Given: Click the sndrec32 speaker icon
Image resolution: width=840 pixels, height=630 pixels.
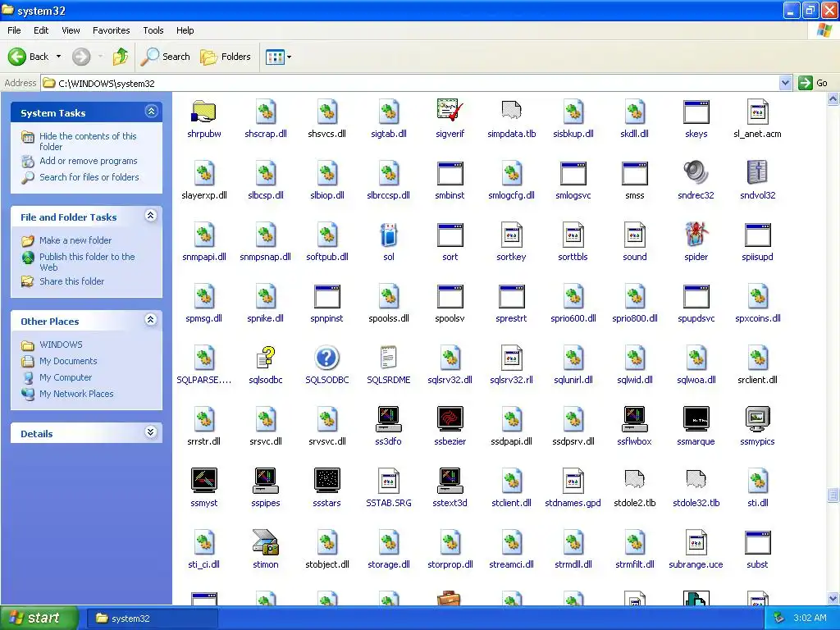Looking at the screenshot, I should pyautogui.click(x=696, y=173).
